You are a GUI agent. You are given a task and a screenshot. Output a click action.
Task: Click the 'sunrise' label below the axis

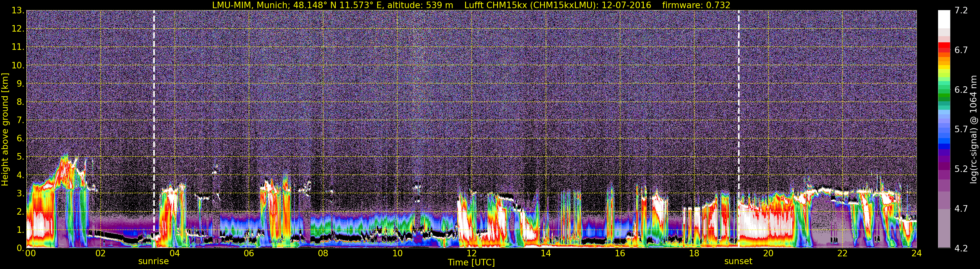[153, 262]
